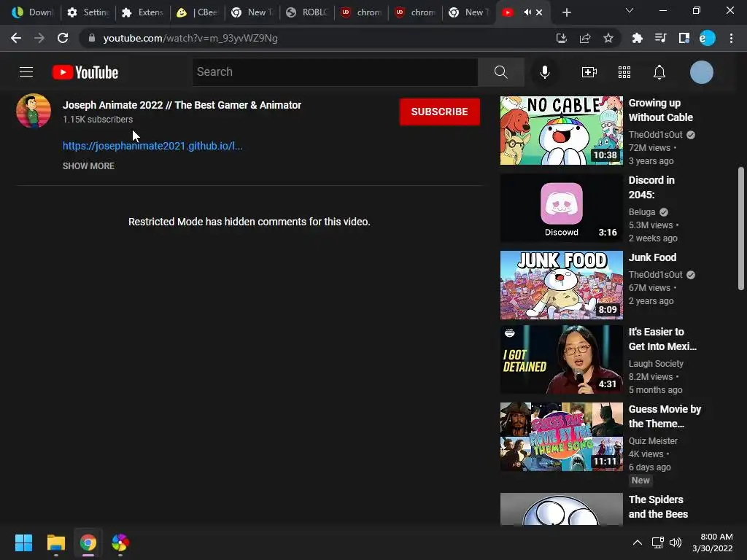
Task: Open the Chrome extensions puzzle icon
Action: (637, 38)
